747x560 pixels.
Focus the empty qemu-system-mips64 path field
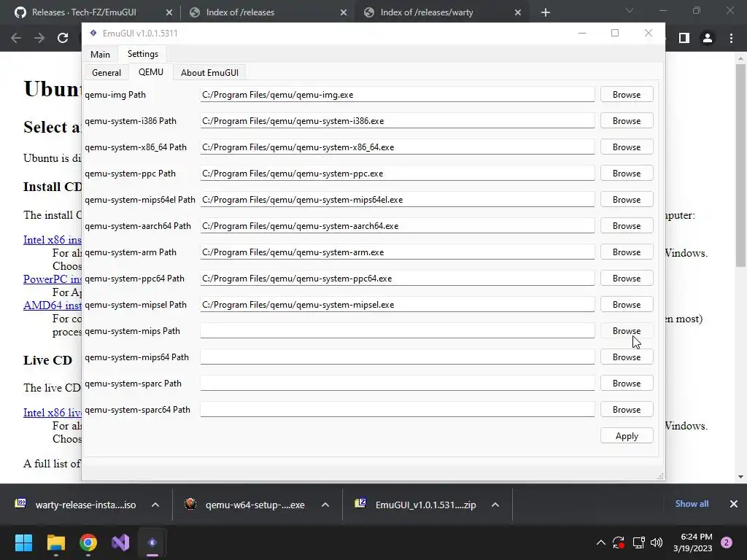click(398, 357)
